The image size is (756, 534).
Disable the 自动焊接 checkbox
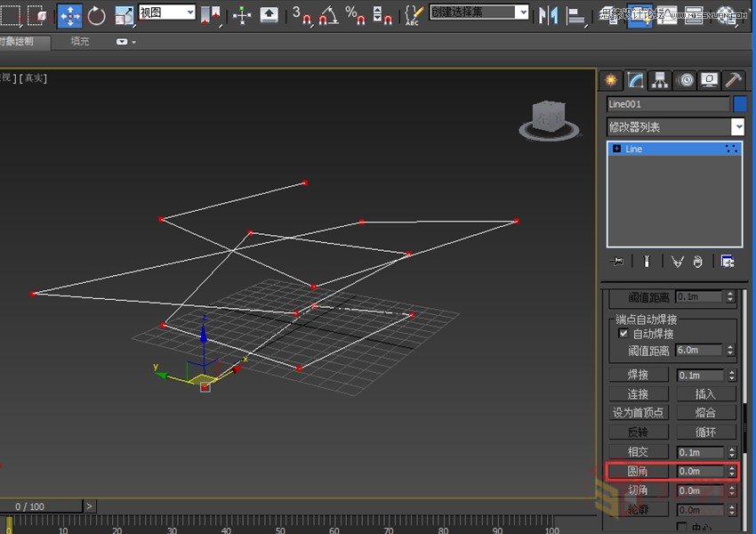623,332
